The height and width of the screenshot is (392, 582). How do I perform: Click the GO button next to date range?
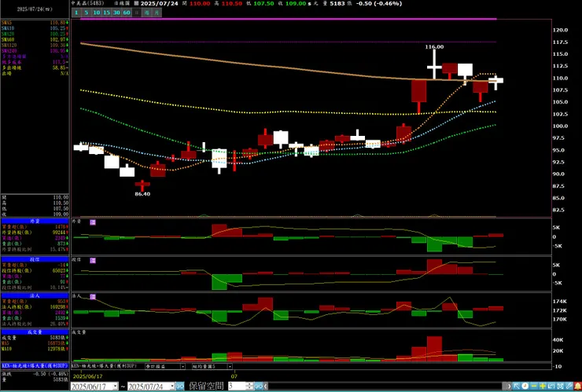179,387
